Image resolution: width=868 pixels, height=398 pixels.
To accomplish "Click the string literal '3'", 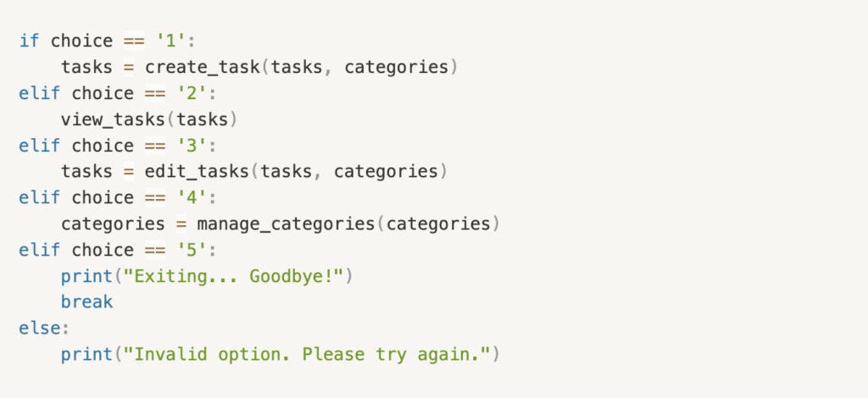I will point(192,146).
